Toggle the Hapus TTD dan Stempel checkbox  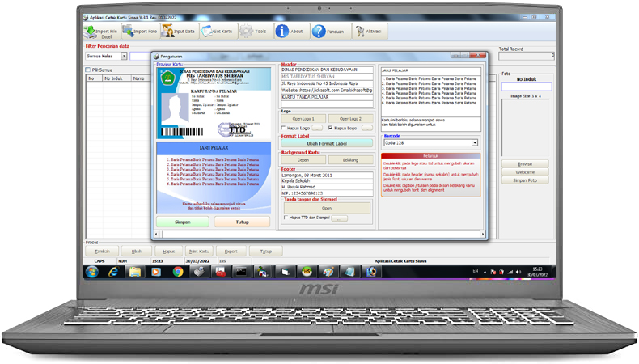[285, 218]
